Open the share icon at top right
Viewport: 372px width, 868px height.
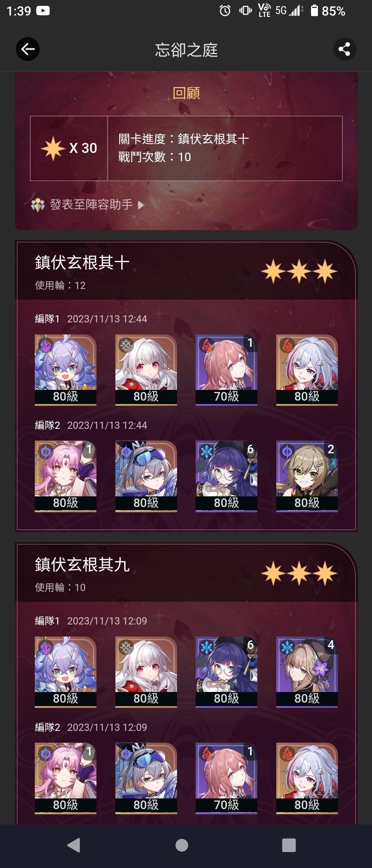344,49
